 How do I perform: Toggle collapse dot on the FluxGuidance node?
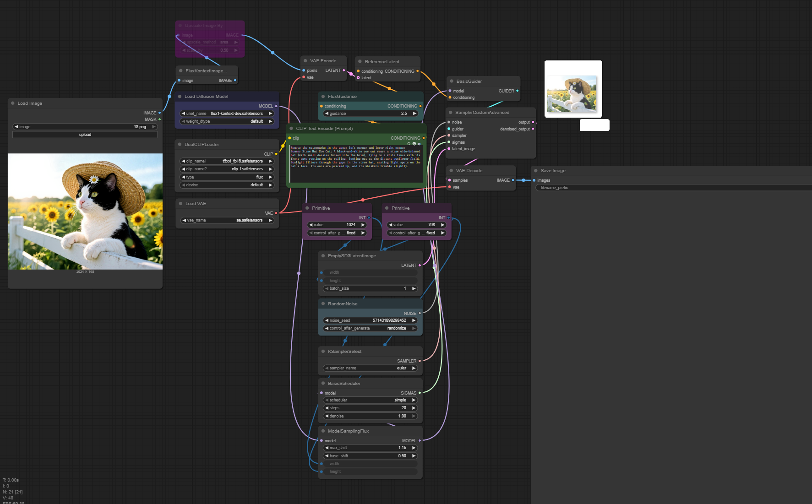click(323, 97)
